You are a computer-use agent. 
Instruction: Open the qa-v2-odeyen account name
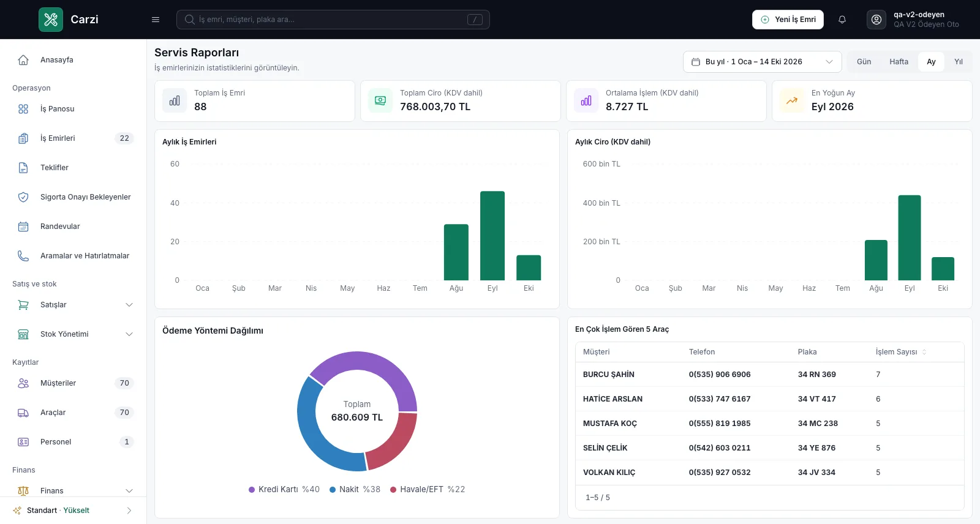[919, 15]
